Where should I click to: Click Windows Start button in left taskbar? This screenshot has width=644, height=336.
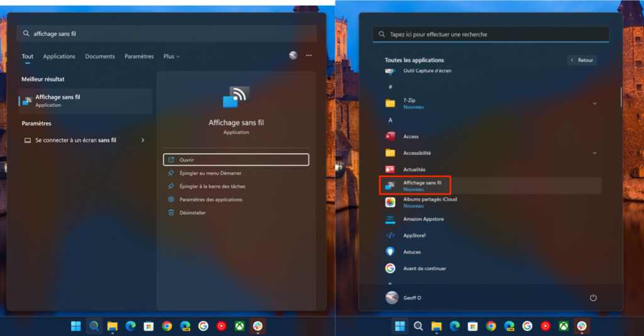point(76,326)
